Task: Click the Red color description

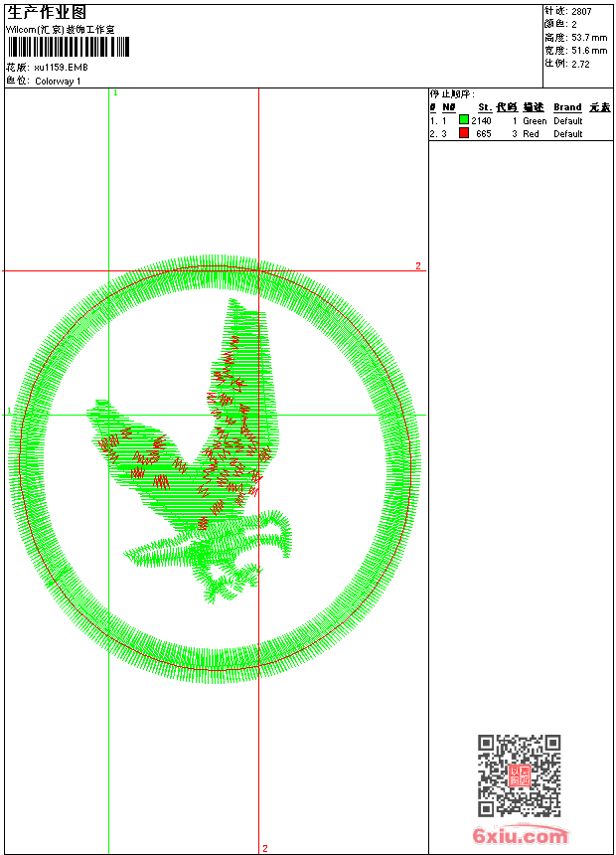Action: [x=531, y=134]
